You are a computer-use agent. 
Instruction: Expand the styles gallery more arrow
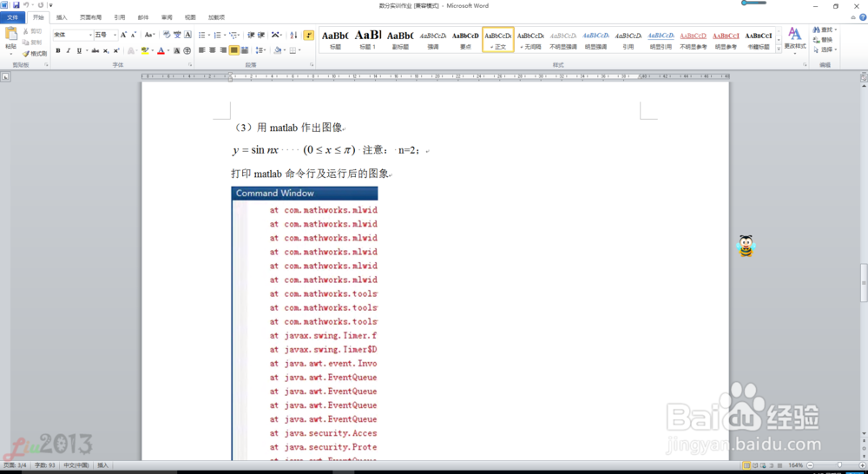(779, 49)
